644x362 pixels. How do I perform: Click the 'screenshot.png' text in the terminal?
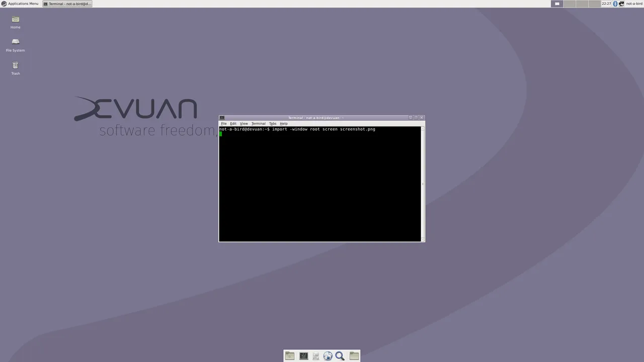(x=358, y=129)
